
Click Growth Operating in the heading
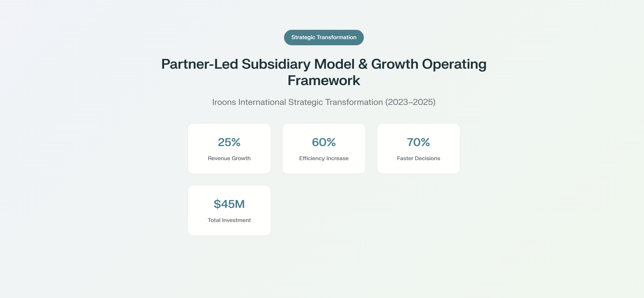[x=429, y=64]
